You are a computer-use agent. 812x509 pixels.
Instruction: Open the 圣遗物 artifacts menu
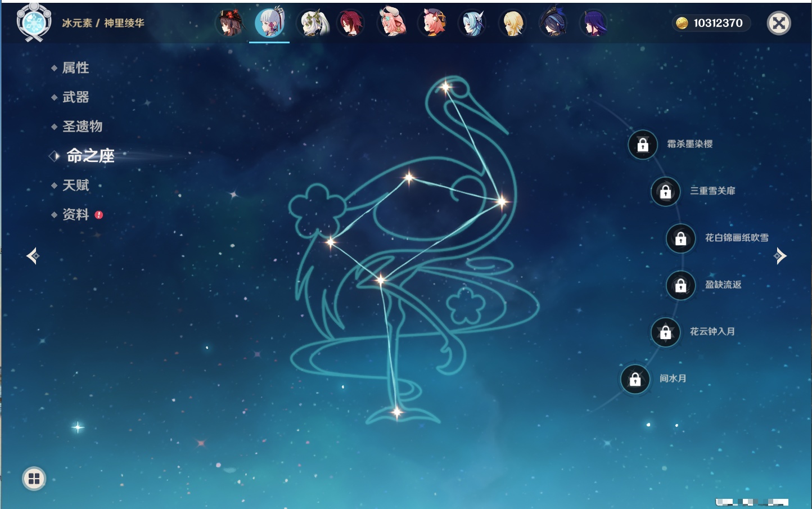[x=82, y=127]
